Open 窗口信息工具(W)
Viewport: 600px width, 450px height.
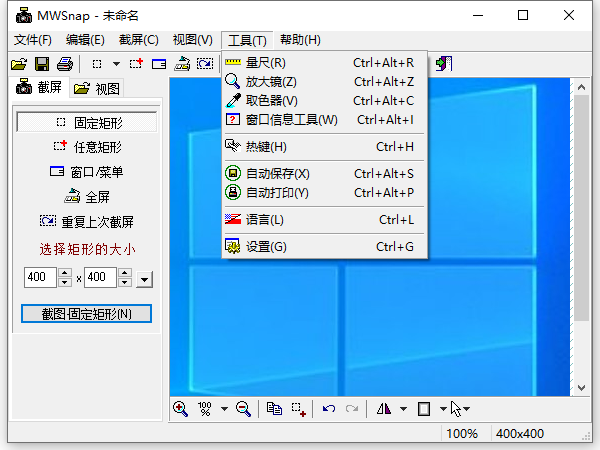[324, 120]
